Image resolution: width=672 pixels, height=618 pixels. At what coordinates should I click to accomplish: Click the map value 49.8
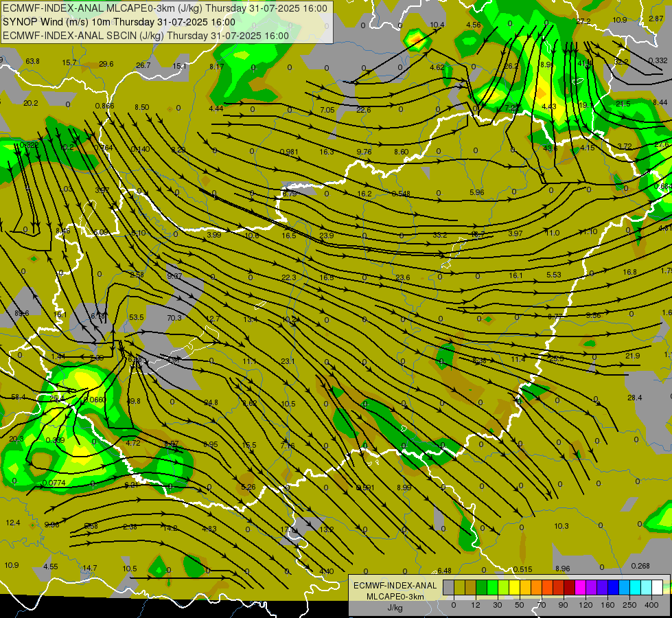coord(134,401)
